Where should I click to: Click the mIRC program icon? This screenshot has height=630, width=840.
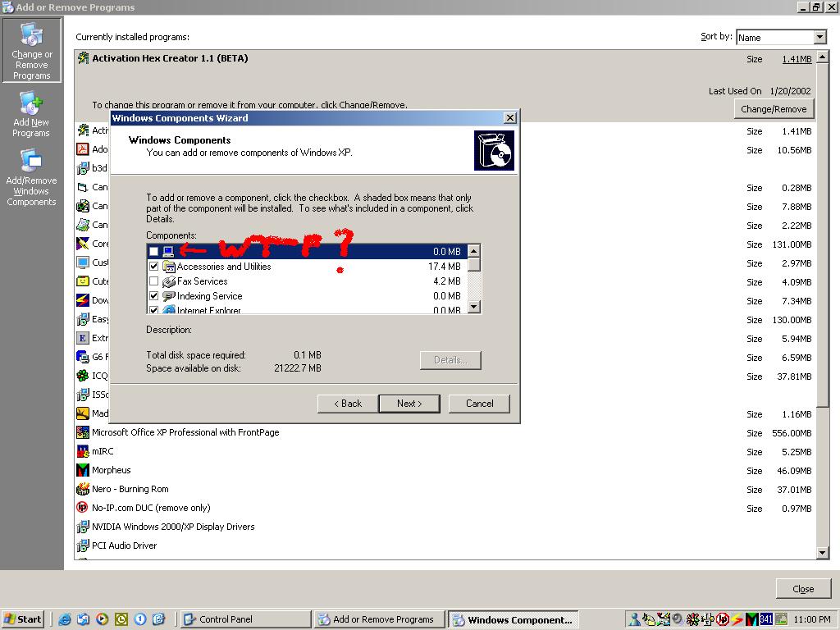tap(83, 451)
